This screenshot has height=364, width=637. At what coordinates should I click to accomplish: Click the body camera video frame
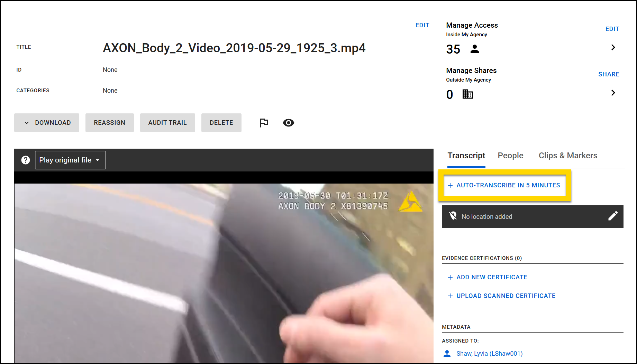point(224,273)
